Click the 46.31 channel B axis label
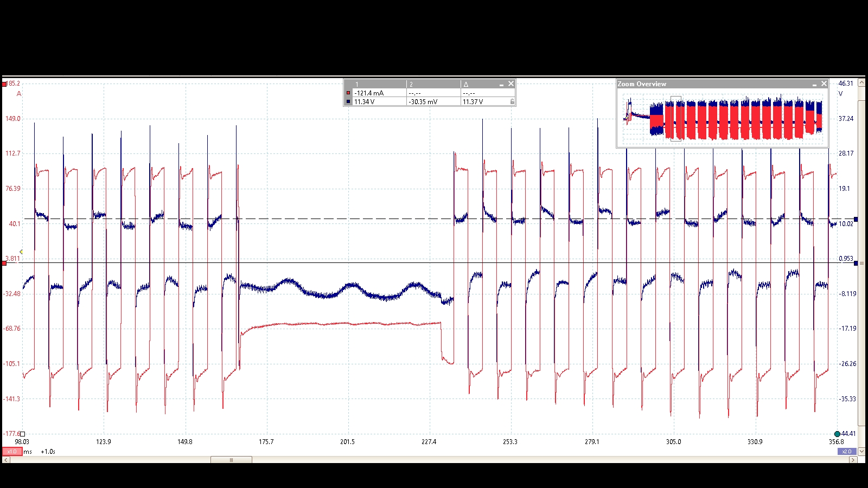The image size is (868, 488). pyautogui.click(x=846, y=84)
